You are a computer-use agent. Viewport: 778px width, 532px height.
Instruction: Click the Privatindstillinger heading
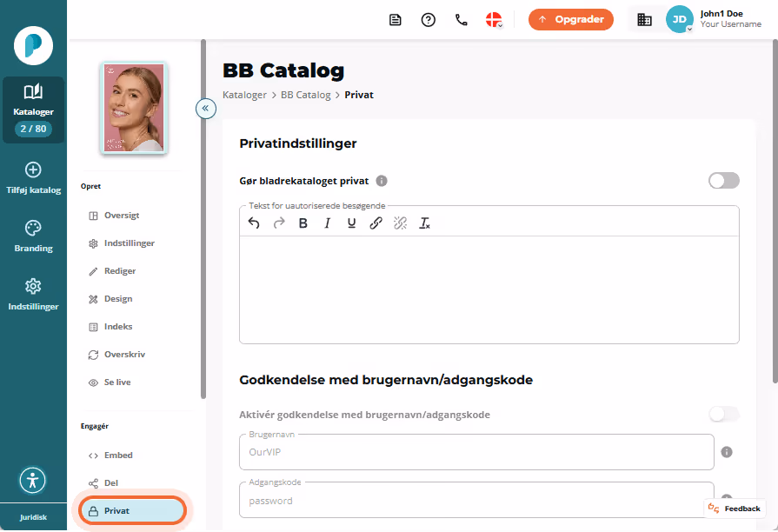pyautogui.click(x=297, y=143)
